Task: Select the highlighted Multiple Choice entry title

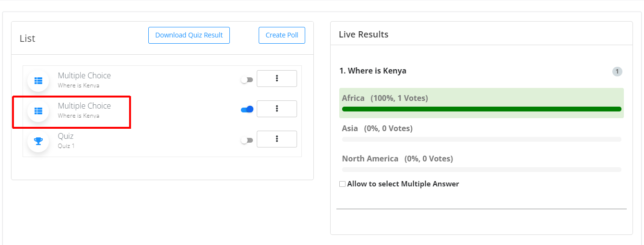Action: [84, 106]
